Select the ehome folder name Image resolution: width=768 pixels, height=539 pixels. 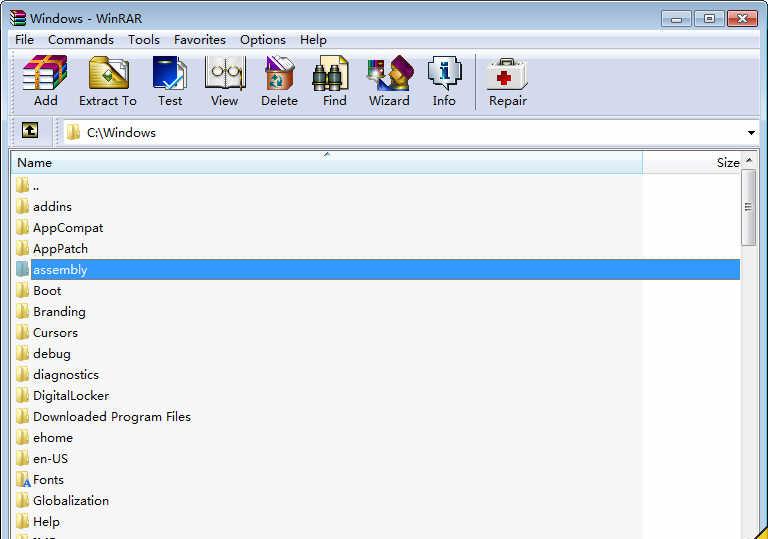coord(53,438)
